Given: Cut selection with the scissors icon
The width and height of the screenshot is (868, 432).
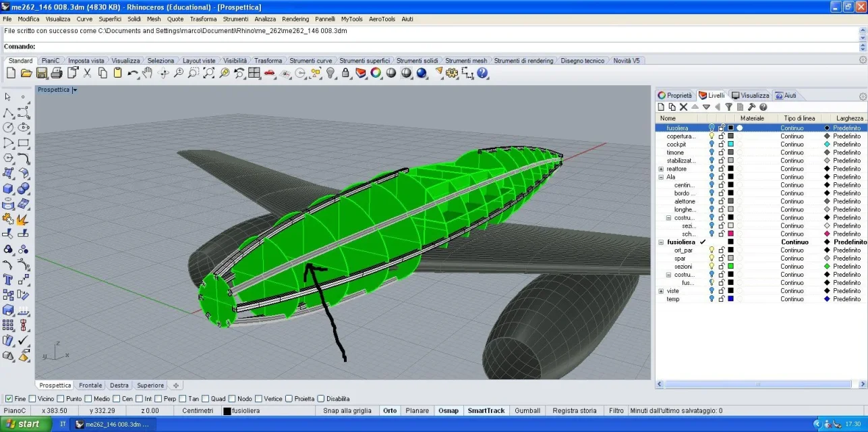Looking at the screenshot, I should pyautogui.click(x=88, y=73).
